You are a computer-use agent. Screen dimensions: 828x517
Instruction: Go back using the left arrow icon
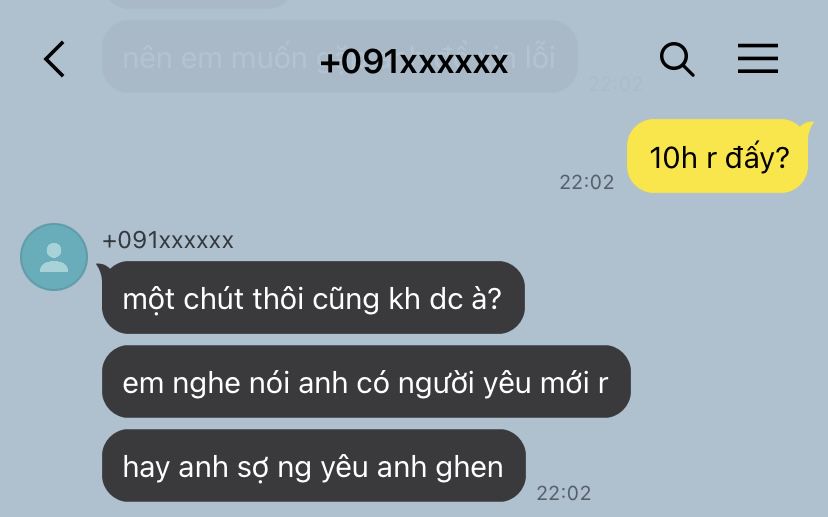pyautogui.click(x=54, y=59)
